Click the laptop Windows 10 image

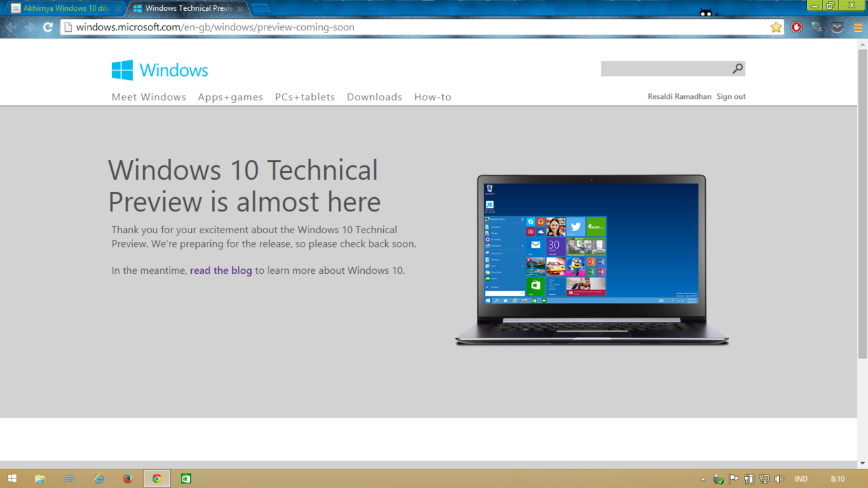pyautogui.click(x=591, y=260)
